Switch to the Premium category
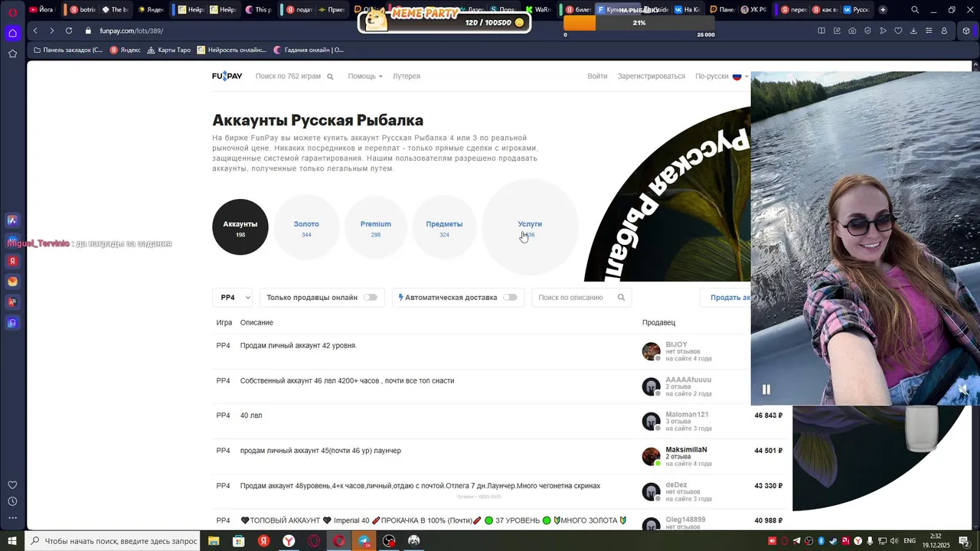This screenshot has height=551, width=980. click(x=376, y=227)
